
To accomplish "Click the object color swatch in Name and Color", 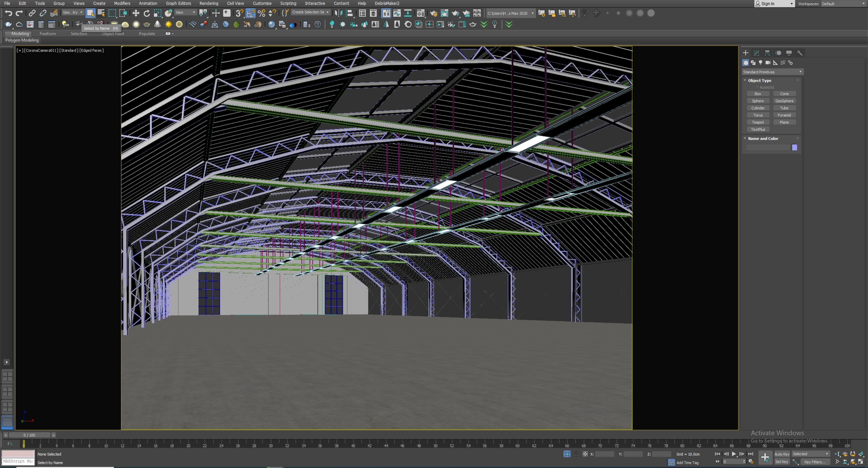I will 794,147.
